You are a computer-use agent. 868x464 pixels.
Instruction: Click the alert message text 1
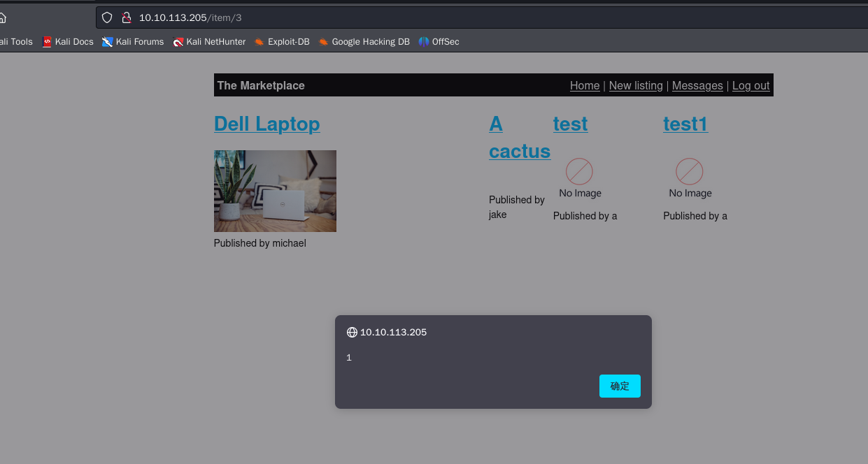point(349,358)
